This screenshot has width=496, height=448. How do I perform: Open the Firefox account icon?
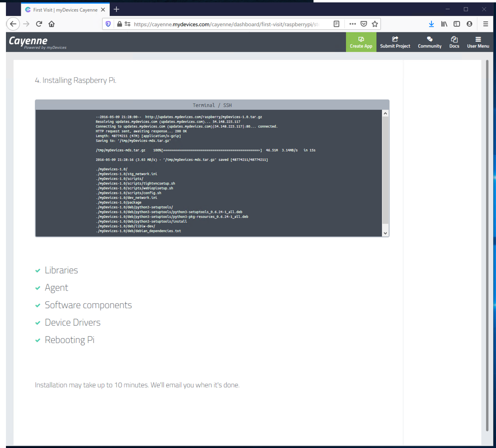click(469, 24)
